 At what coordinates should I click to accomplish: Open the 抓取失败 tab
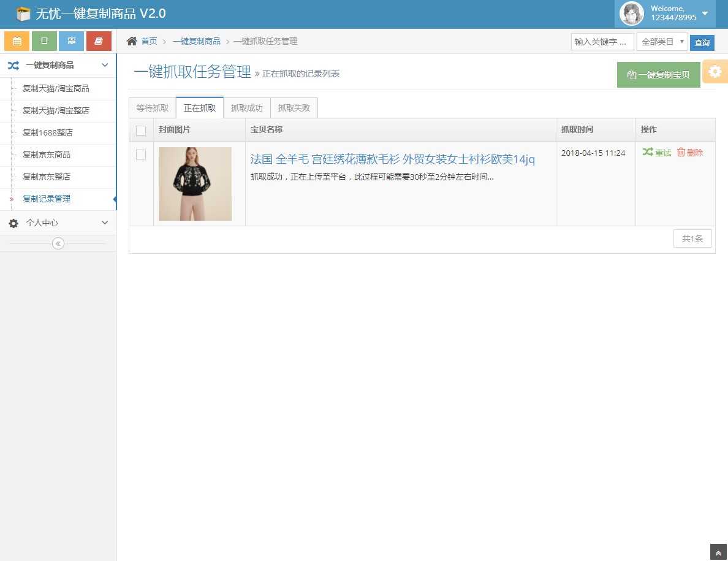294,108
